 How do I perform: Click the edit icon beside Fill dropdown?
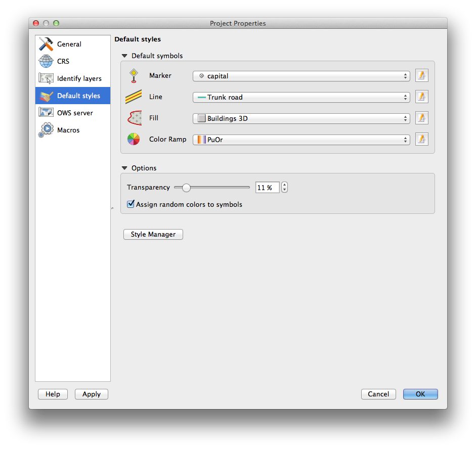[421, 118]
